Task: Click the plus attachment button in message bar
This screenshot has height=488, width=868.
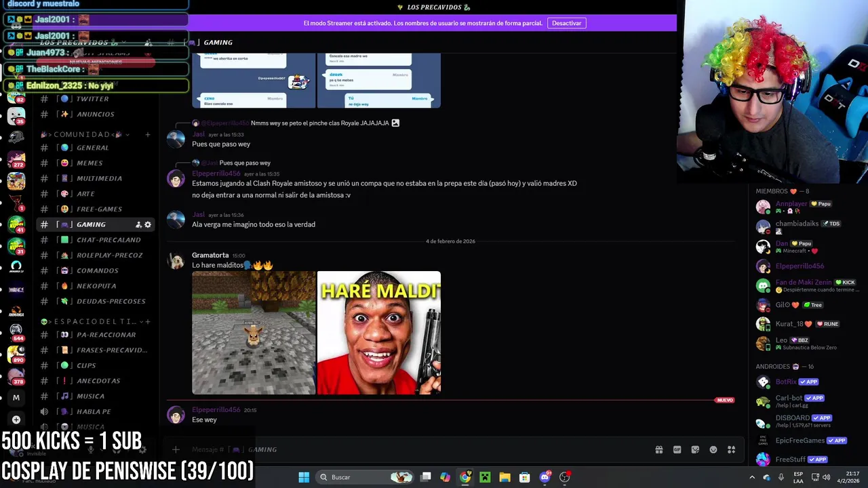Action: pos(176,449)
